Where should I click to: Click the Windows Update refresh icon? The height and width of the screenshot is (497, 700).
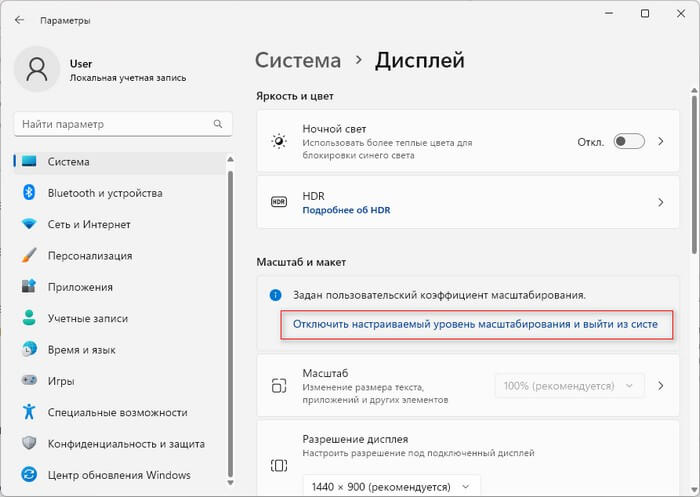pyautogui.click(x=29, y=474)
